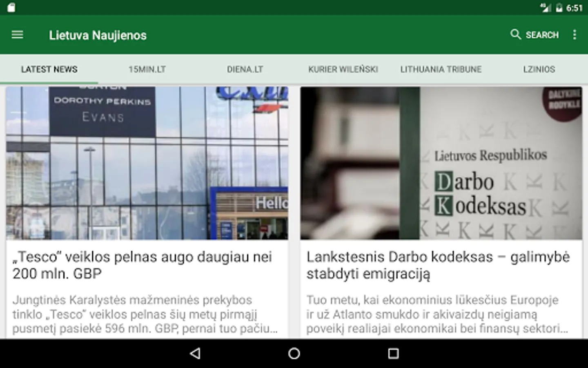Select the Latest News tab

[49, 69]
